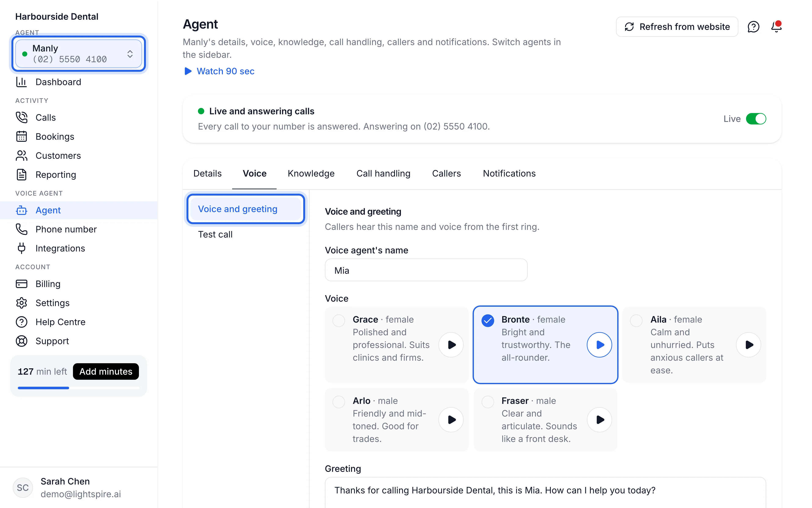812x508 pixels.
Task: Click the Add minutes button
Action: [x=106, y=371]
